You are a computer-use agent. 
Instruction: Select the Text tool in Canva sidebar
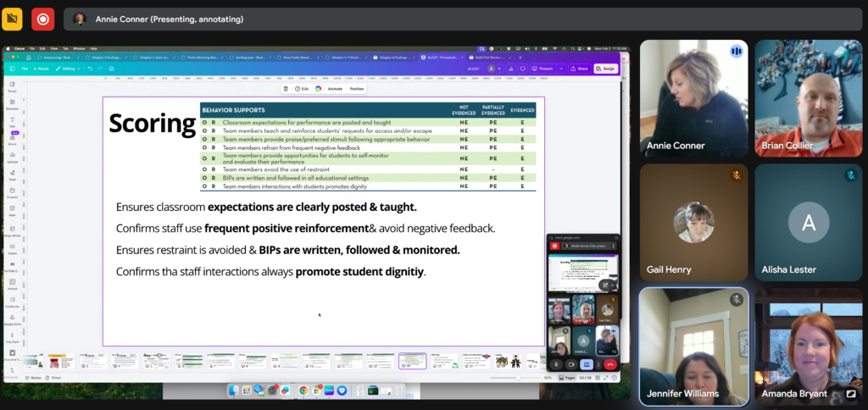coord(13,123)
